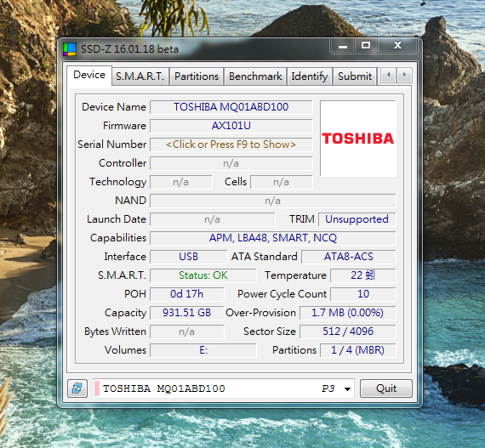This screenshot has width=485, height=448.
Task: Open the drive selector dropdown arrow
Action: pyautogui.click(x=347, y=388)
